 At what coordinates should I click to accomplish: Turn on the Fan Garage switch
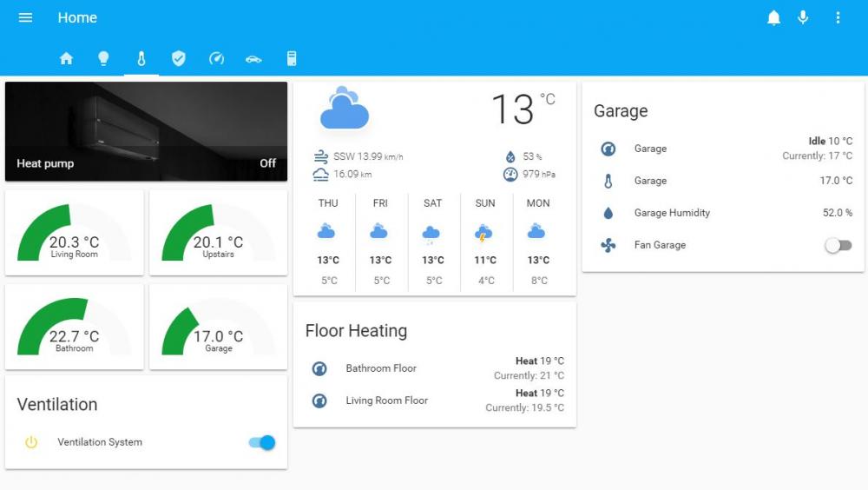838,245
